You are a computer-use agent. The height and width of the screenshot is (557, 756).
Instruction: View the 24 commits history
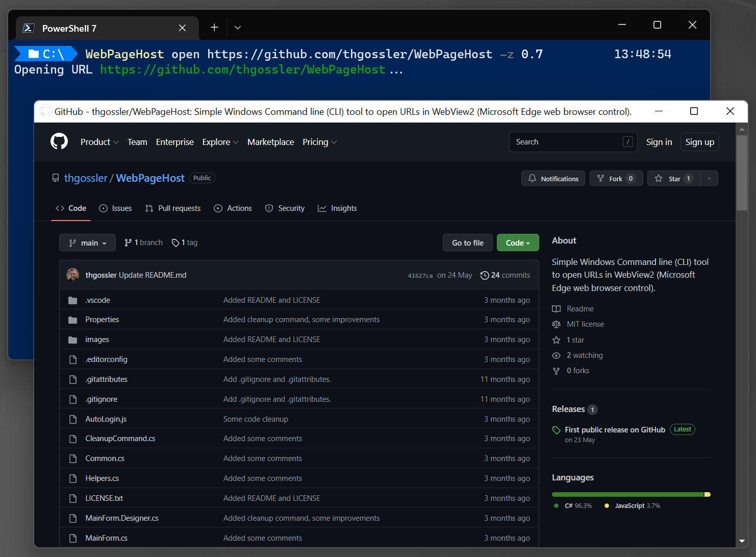[x=505, y=275]
